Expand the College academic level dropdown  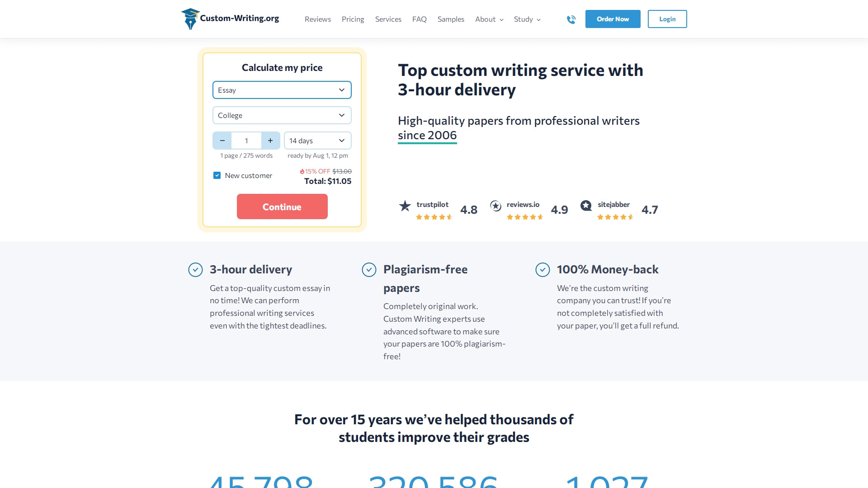(281, 115)
